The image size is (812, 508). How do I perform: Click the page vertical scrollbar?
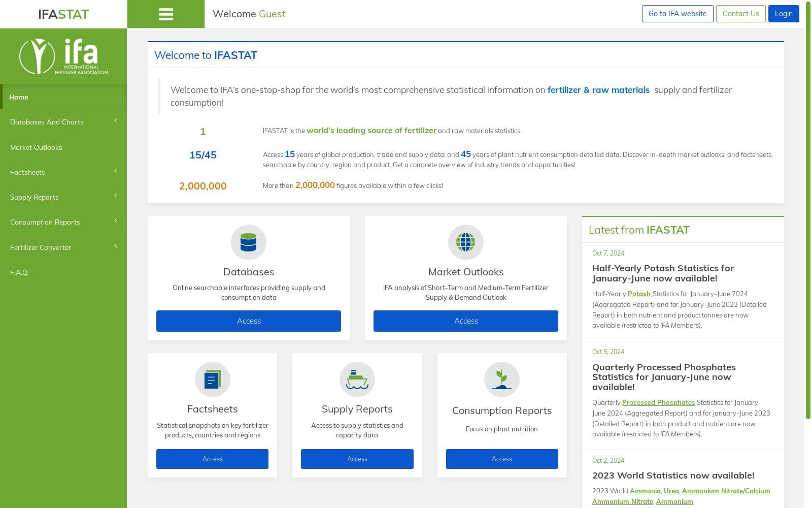808,211
